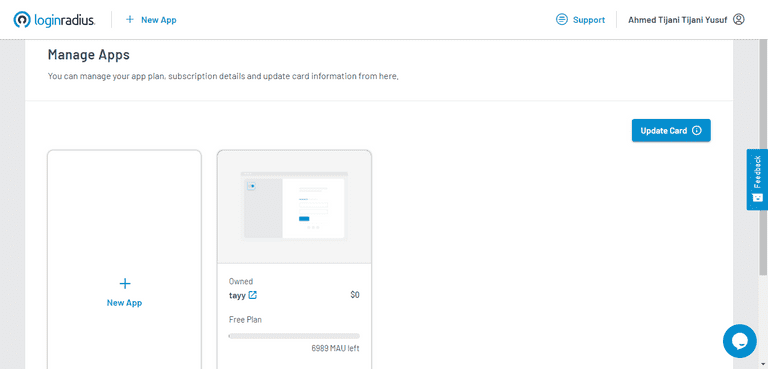Click the scrollbar down arrow
The image size is (768, 369).
pyautogui.click(x=763, y=364)
